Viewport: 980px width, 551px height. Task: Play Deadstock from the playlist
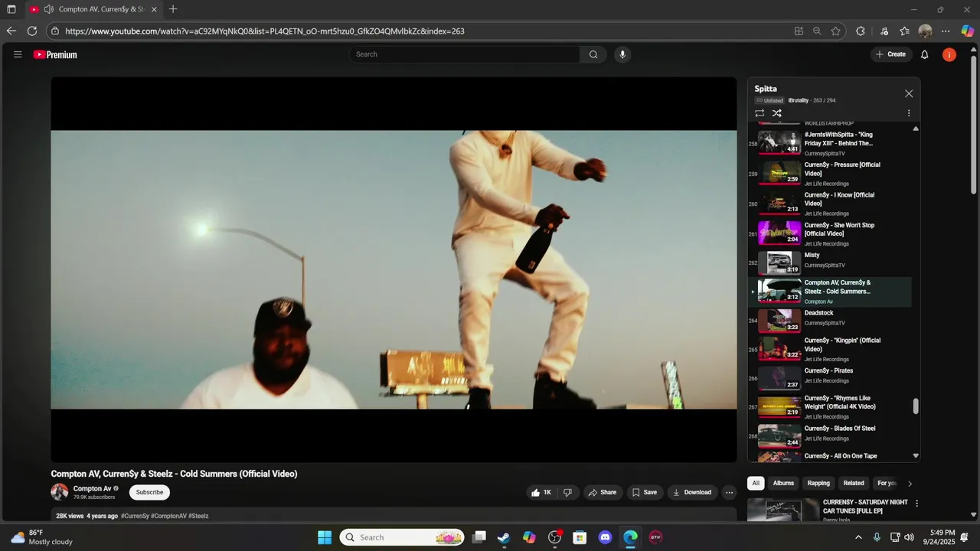click(x=830, y=321)
